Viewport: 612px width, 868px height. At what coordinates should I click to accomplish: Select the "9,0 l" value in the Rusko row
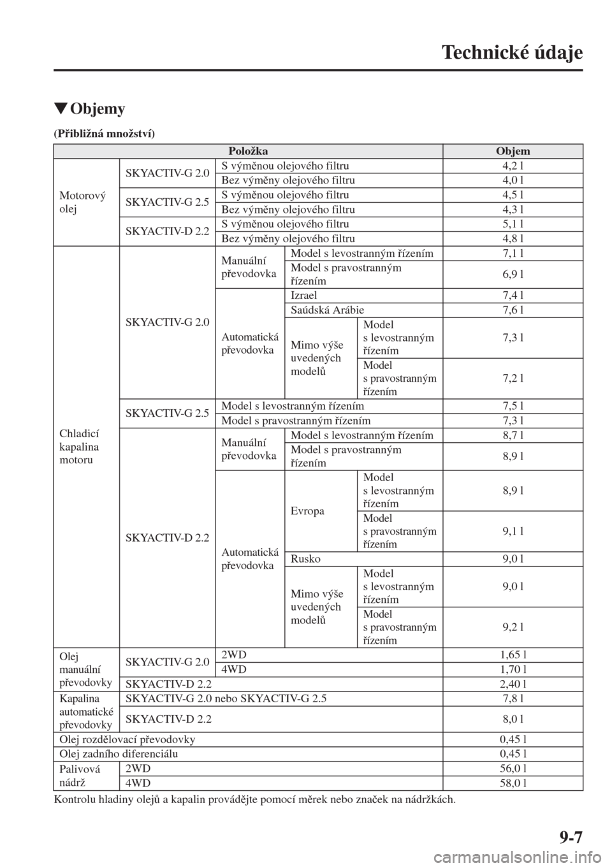pos(513,559)
